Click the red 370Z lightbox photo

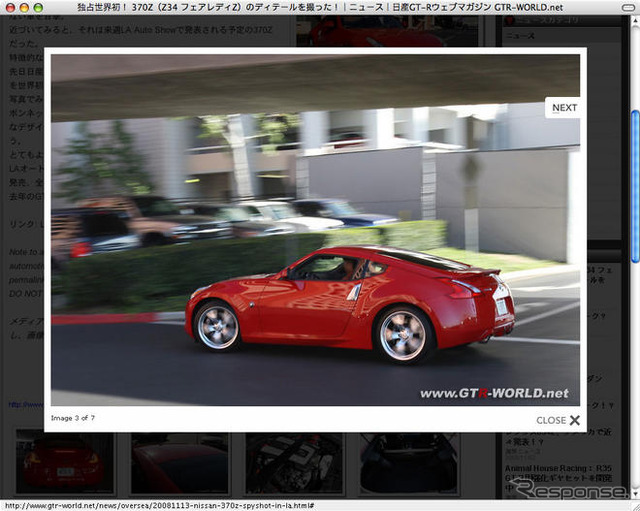315,230
